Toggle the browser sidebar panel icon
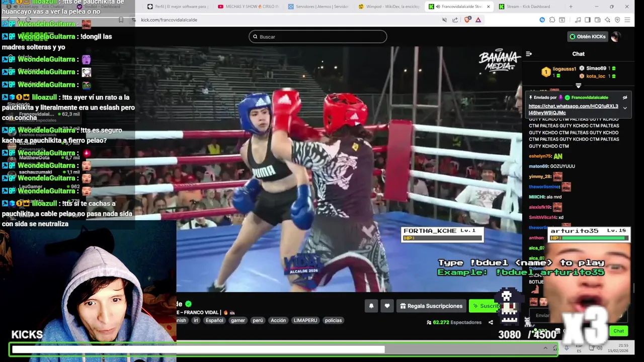The width and height of the screenshot is (644, 362). [x=587, y=20]
